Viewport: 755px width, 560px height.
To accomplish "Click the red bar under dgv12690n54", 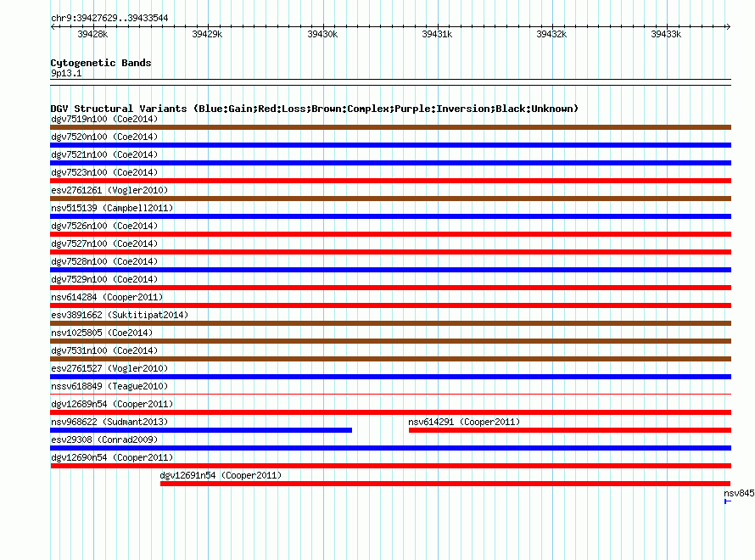I will [x=390, y=466].
